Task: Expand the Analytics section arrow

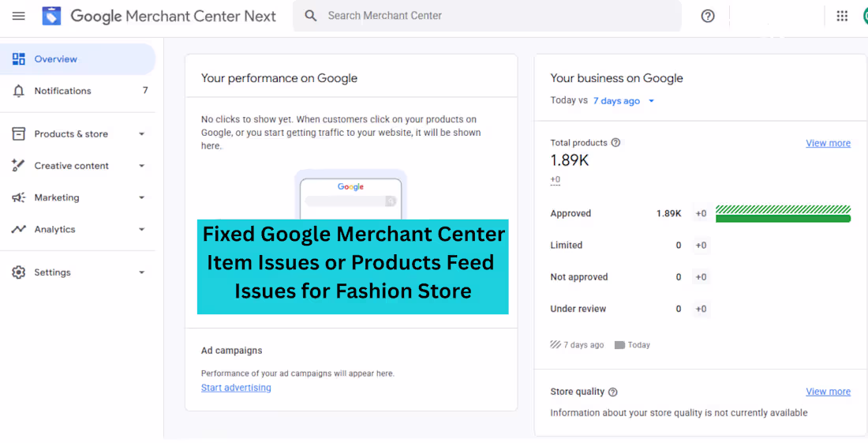Action: click(142, 229)
